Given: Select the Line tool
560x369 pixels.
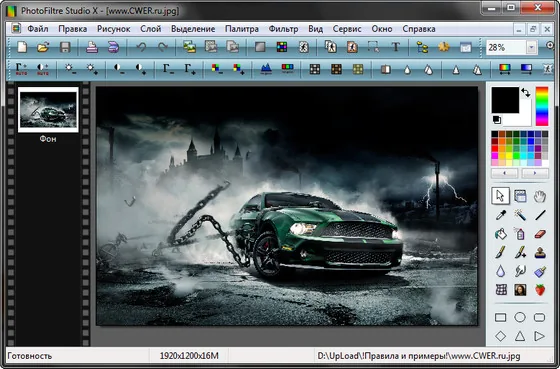Looking at the screenshot, I should [540, 215].
